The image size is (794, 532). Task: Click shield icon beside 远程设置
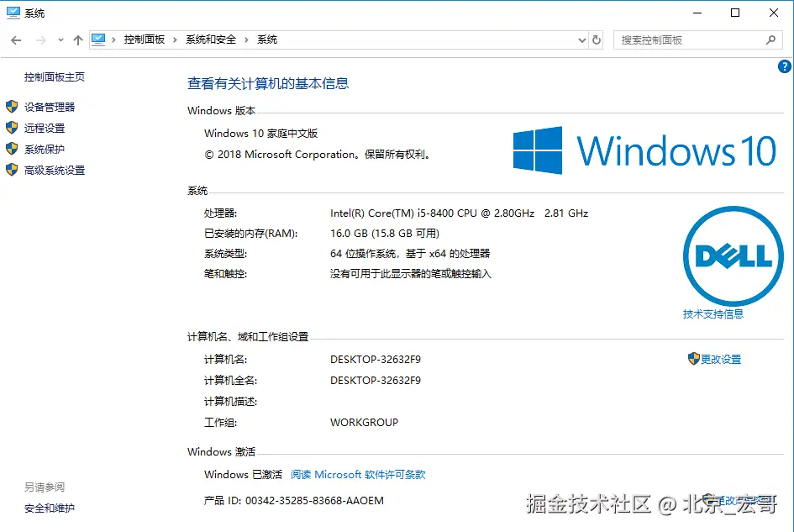point(12,128)
